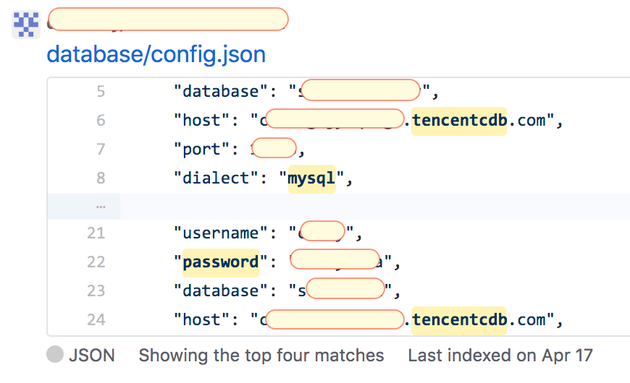This screenshot has height=383, width=630.
Task: Click "Showing the top four matches" text
Action: click(x=261, y=355)
